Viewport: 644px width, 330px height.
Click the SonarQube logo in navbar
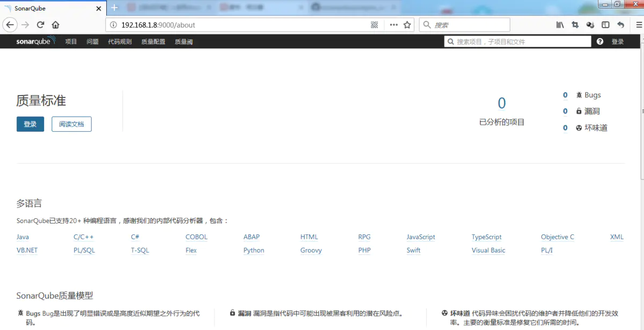(x=36, y=41)
